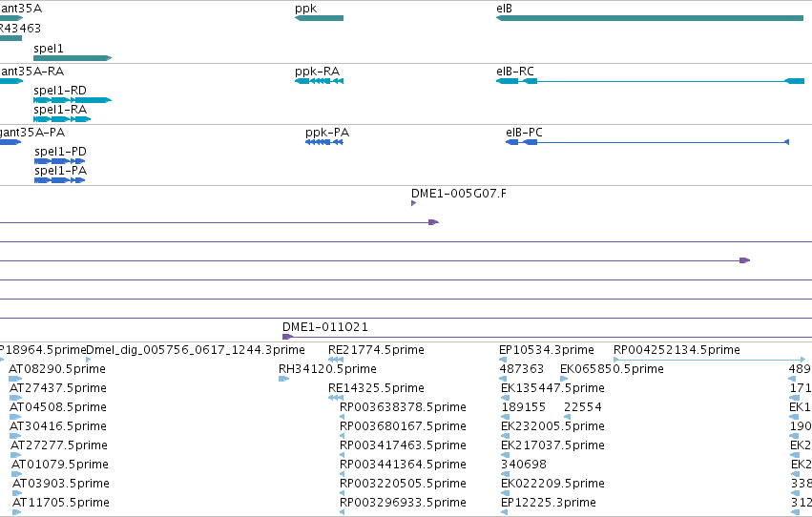This screenshot has height=517, width=812.
Task: Click the DME1-005G07.F label
Action: tap(459, 193)
